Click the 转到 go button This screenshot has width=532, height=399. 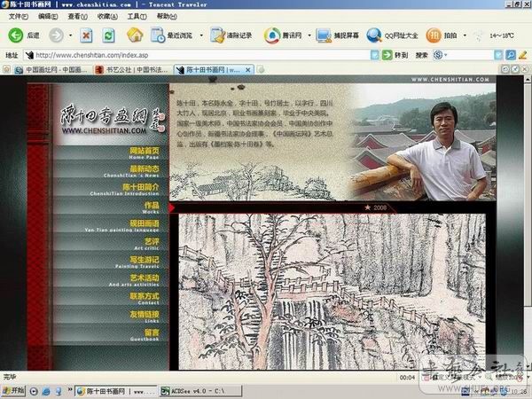coord(395,55)
